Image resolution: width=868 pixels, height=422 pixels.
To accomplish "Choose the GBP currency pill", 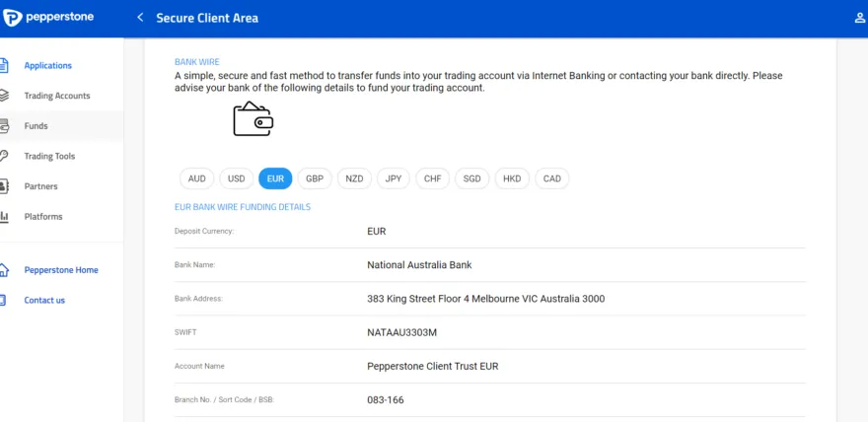I will [315, 178].
